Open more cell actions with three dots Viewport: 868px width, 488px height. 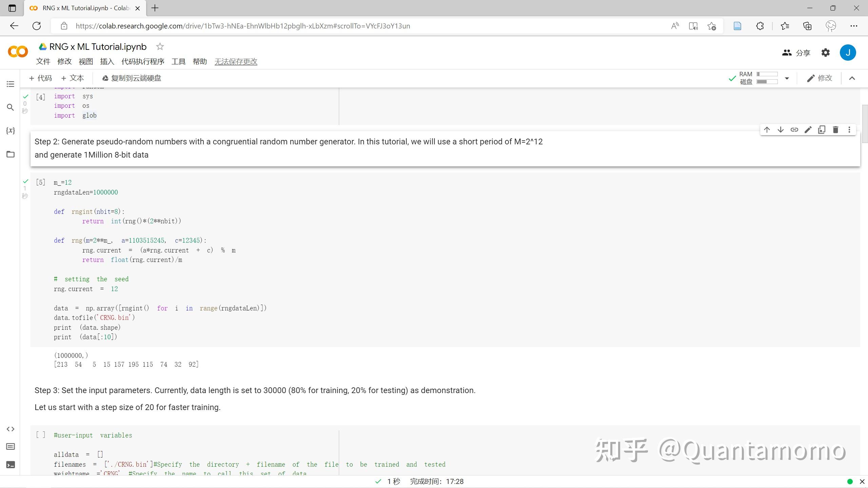click(x=849, y=129)
